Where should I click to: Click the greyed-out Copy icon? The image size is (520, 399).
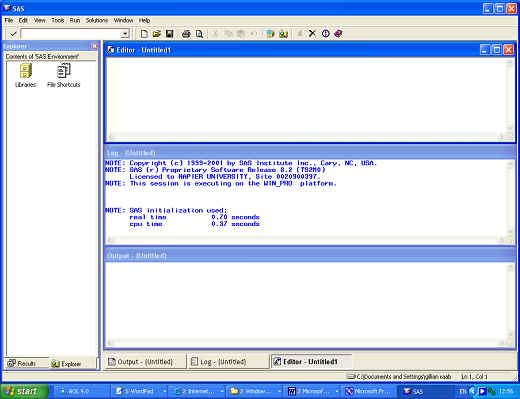(x=228, y=34)
